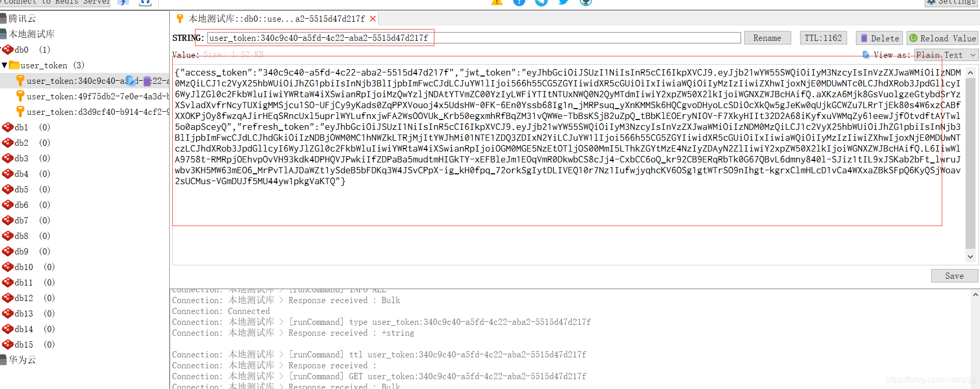The width and height of the screenshot is (980, 389).
Task: Click the copy key name icon on selected key
Action: coord(131,81)
